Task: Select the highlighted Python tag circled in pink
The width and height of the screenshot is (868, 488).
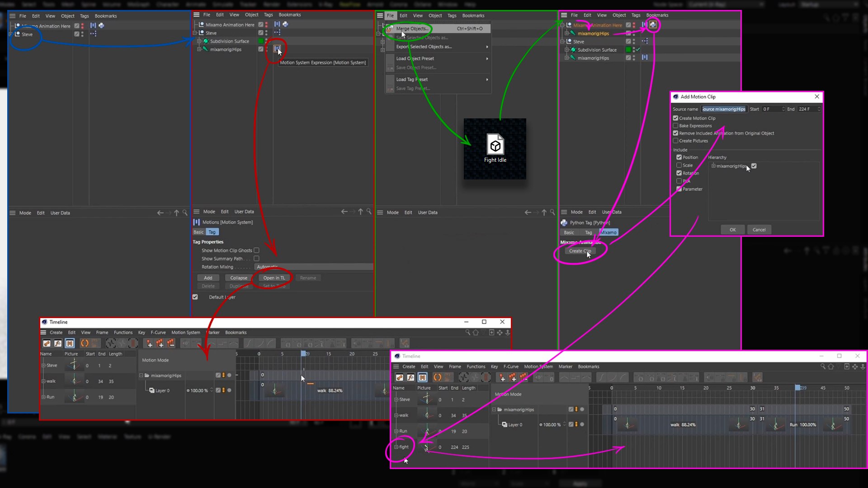Action: (653, 25)
